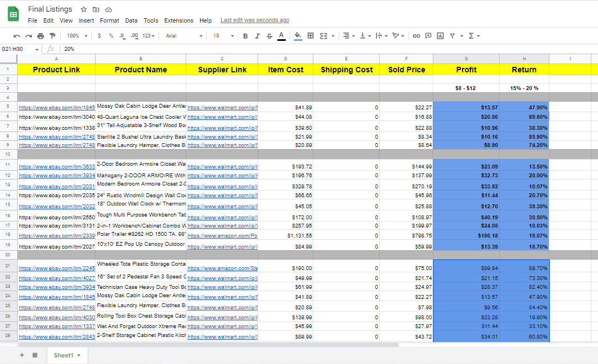Open 'Last edit was seconds ago' link

coord(255,20)
